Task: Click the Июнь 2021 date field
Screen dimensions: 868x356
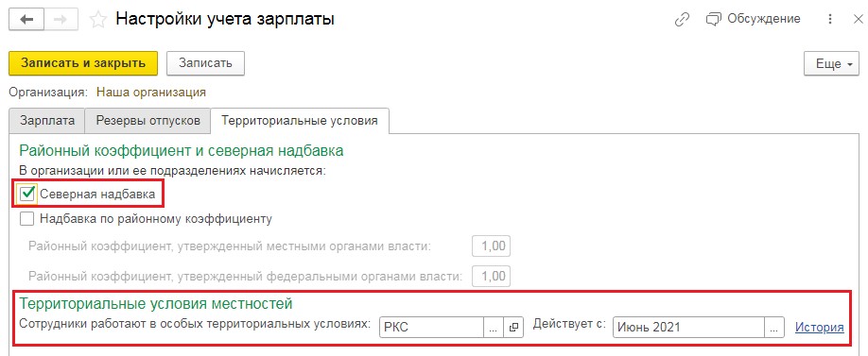Action: (688, 328)
